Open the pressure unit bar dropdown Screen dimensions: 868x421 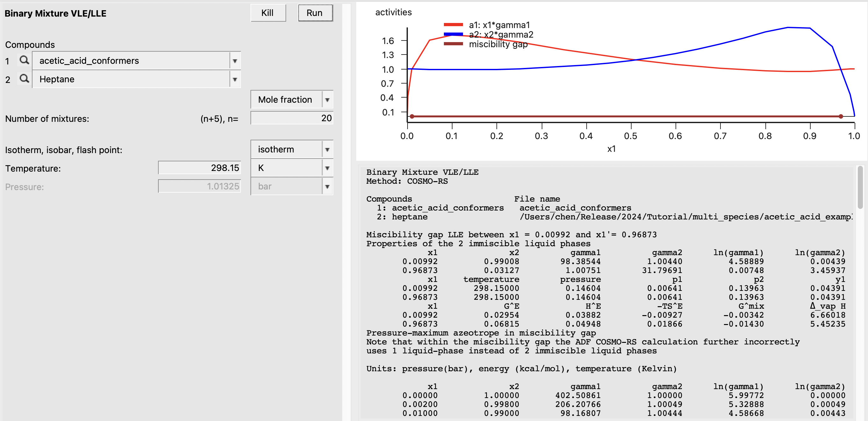click(327, 187)
